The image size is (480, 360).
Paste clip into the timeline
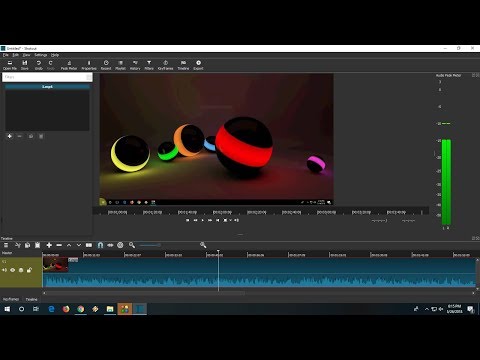tap(38, 245)
